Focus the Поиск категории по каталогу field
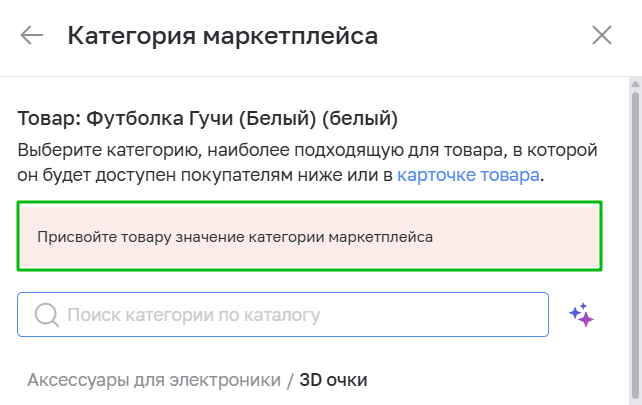The image size is (642, 405). 300,315
